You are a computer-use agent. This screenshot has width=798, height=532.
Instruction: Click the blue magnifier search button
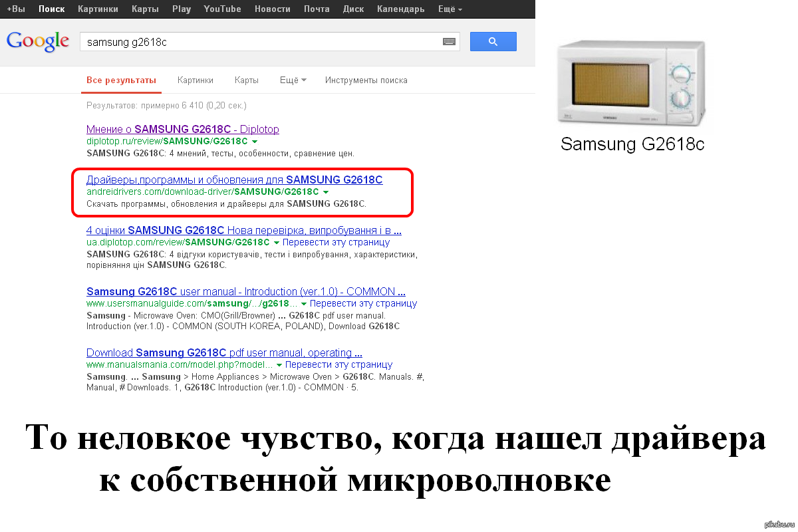point(493,41)
